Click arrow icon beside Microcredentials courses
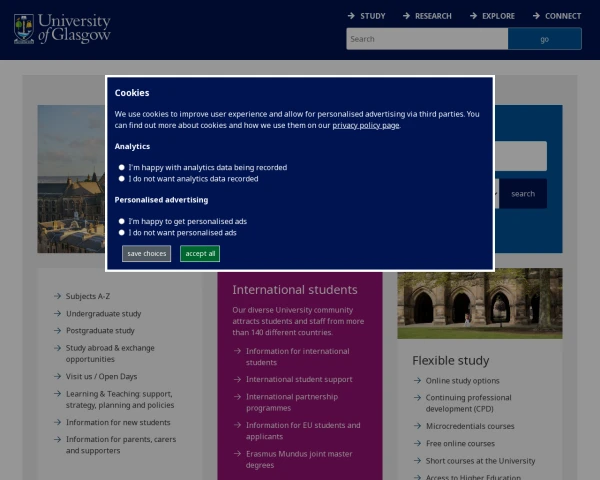 click(x=417, y=426)
